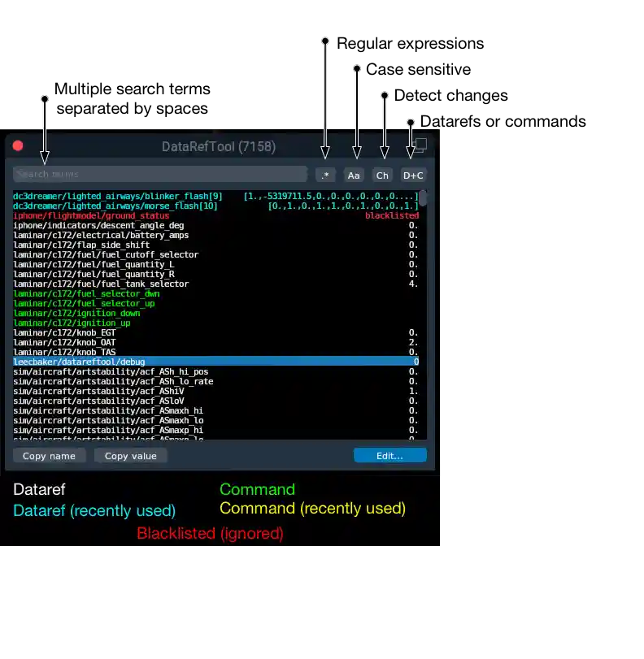Select laminar/c172/fuel/fuel_tank_selector row

point(215,284)
